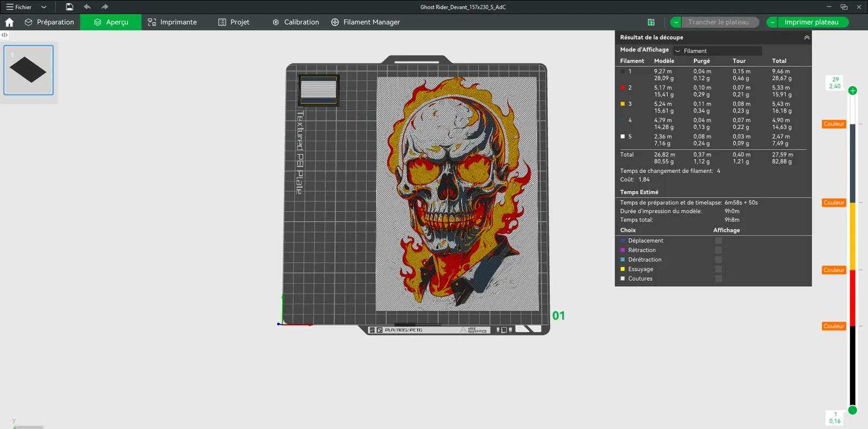This screenshot has height=429, width=868.
Task: Click the save project icon
Action: tap(69, 7)
